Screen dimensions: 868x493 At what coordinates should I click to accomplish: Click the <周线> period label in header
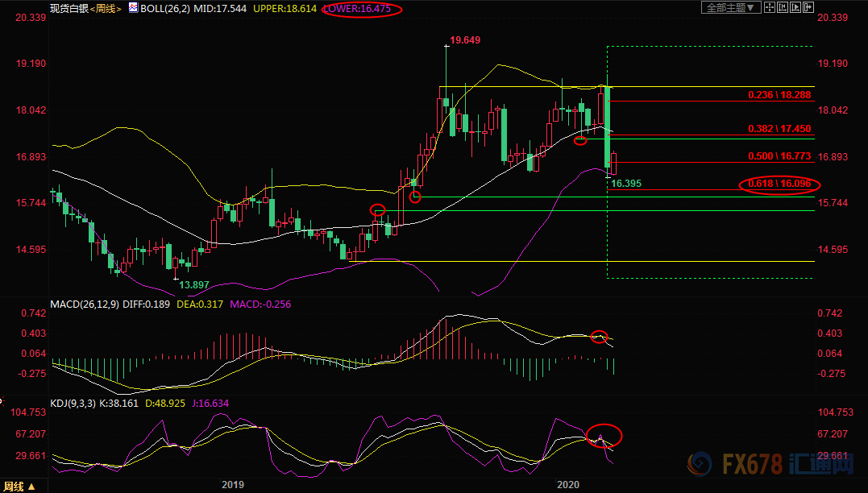(x=105, y=8)
